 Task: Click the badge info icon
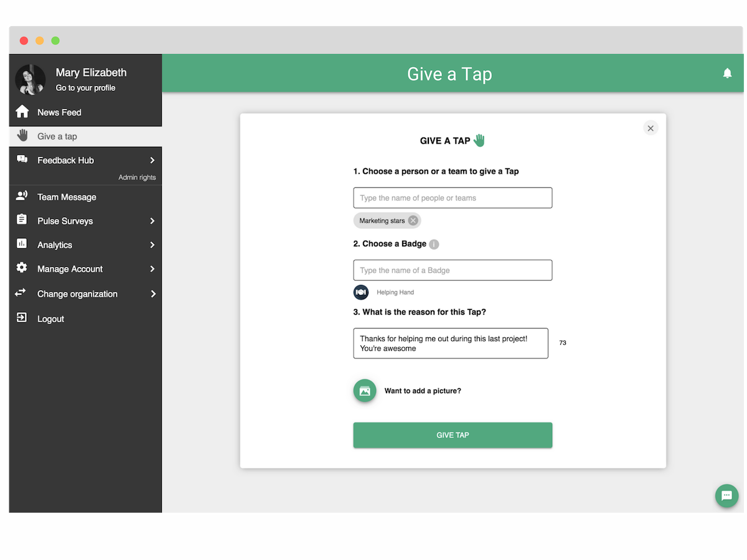tap(434, 245)
